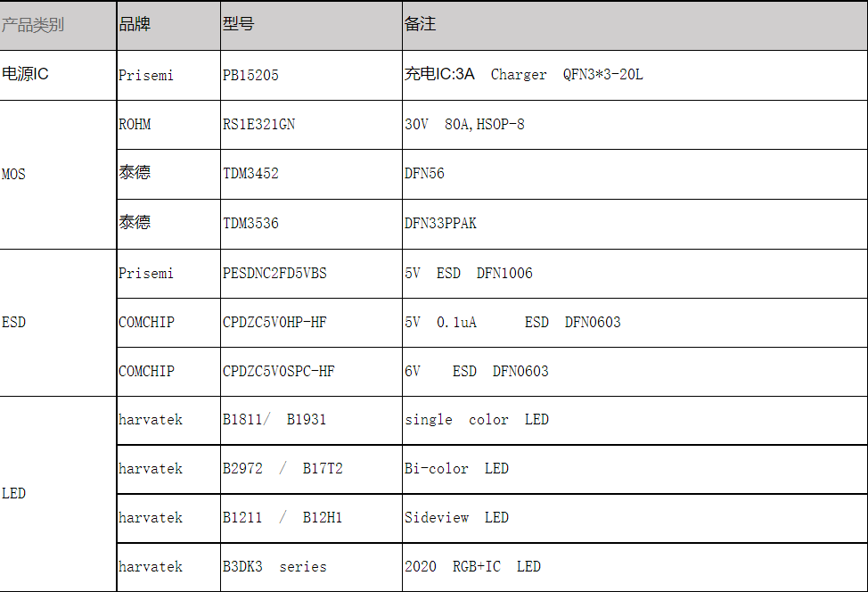Select the 品牌 column header
This screenshot has height=592, width=868.
168,26
